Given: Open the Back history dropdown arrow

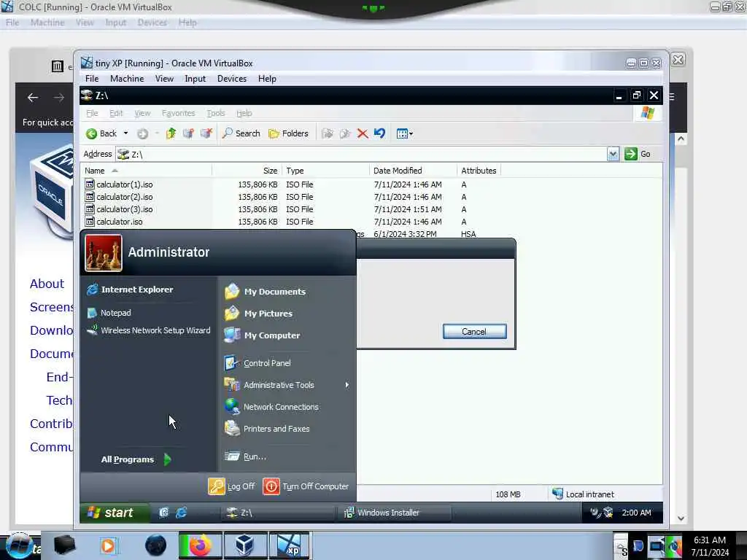Looking at the screenshot, I should pos(125,134).
